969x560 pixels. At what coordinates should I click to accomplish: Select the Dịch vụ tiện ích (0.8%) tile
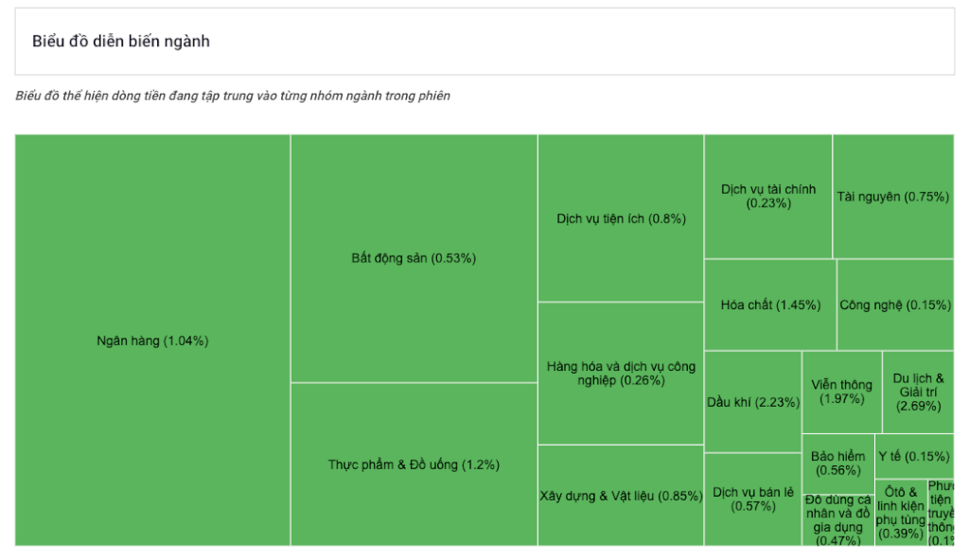click(621, 219)
